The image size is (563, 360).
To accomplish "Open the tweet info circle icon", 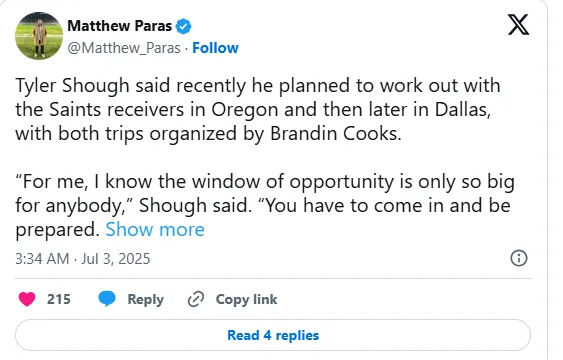I will [518, 258].
